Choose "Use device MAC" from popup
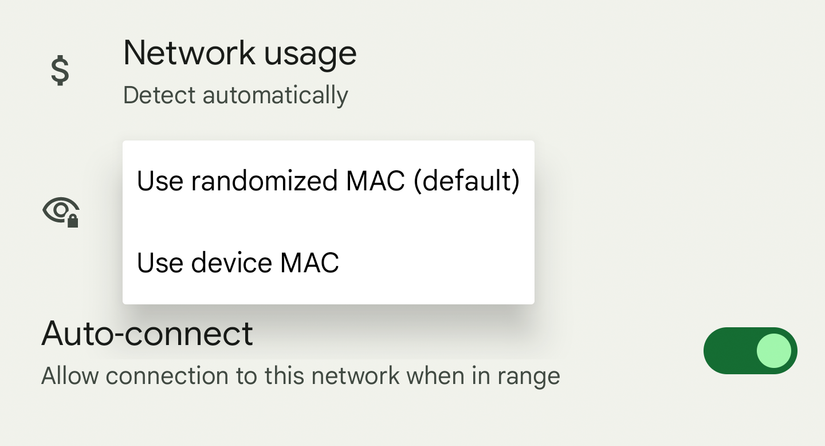The width and height of the screenshot is (825, 446). (x=238, y=263)
